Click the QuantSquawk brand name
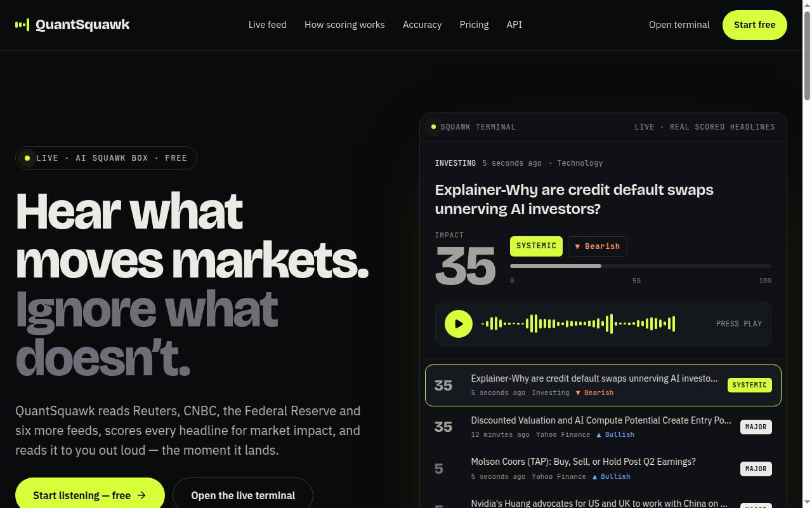Image resolution: width=812 pixels, height=508 pixels. [x=82, y=25]
